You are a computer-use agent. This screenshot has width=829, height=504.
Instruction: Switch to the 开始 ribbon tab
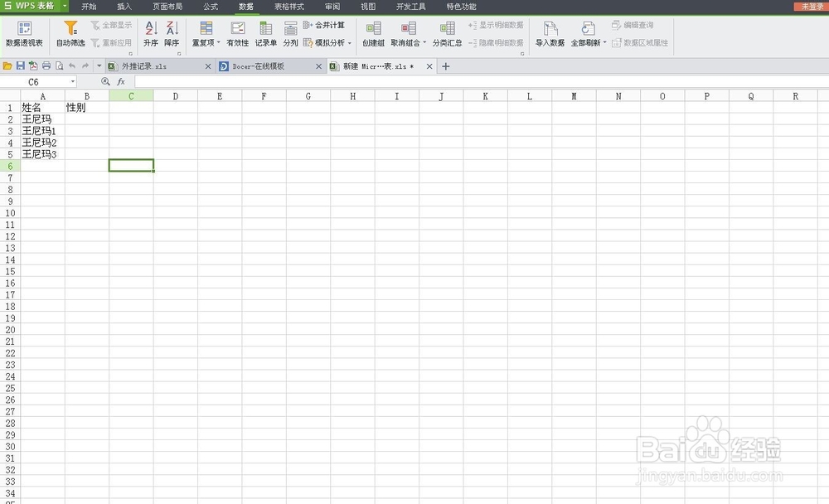coord(89,7)
